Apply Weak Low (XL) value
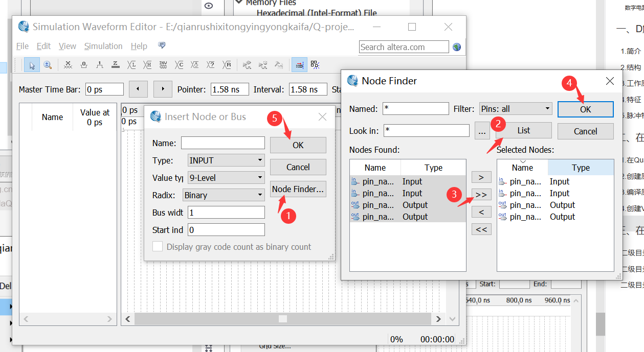Image resolution: width=644 pixels, height=352 pixels. pyautogui.click(x=131, y=65)
